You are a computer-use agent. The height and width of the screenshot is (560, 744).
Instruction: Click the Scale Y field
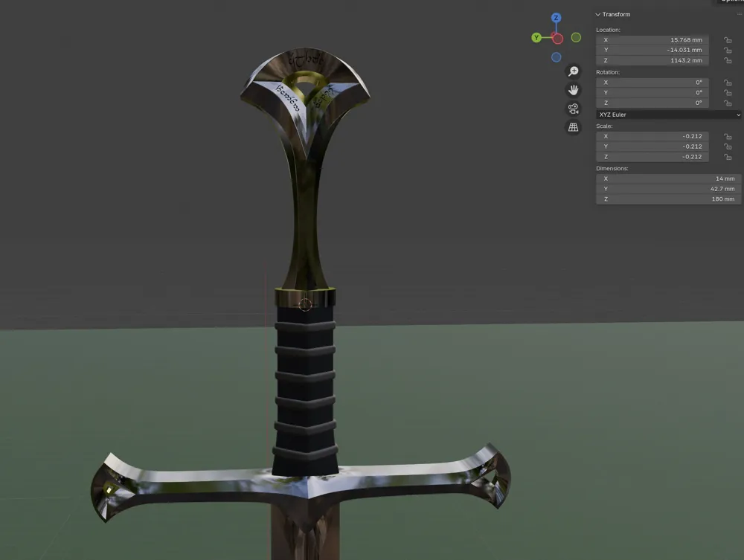point(652,147)
